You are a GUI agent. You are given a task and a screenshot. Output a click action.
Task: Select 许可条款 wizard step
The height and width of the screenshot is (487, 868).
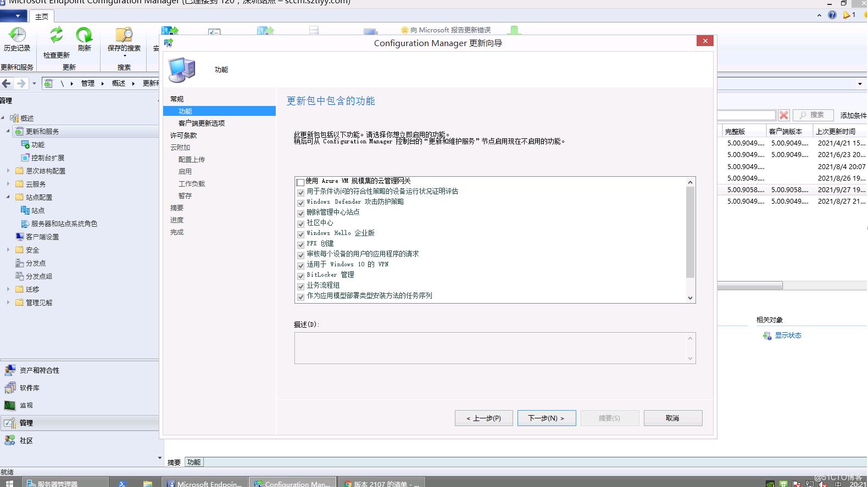click(x=183, y=135)
